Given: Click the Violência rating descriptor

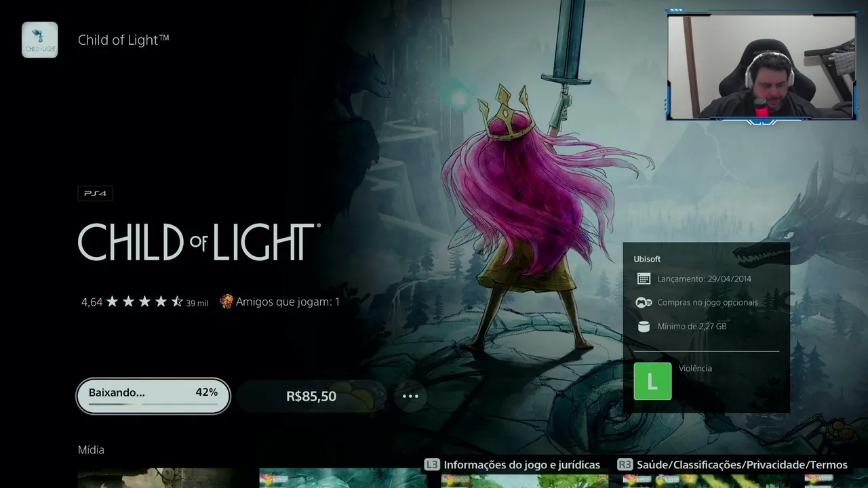Looking at the screenshot, I should click(695, 368).
